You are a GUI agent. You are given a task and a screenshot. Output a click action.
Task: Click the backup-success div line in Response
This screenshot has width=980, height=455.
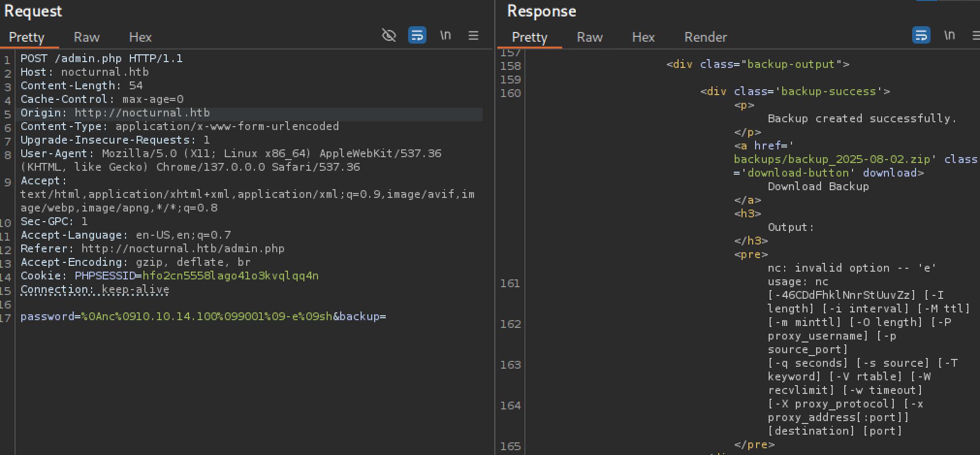pos(795,92)
